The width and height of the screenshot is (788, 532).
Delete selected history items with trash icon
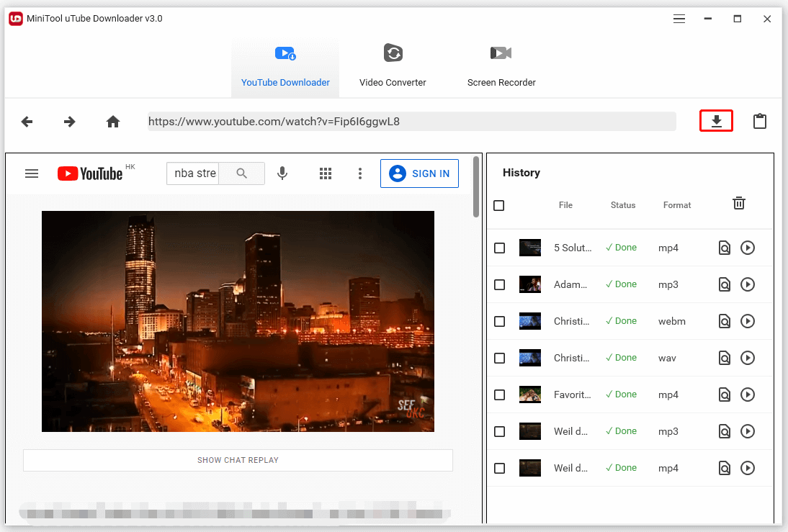point(738,203)
